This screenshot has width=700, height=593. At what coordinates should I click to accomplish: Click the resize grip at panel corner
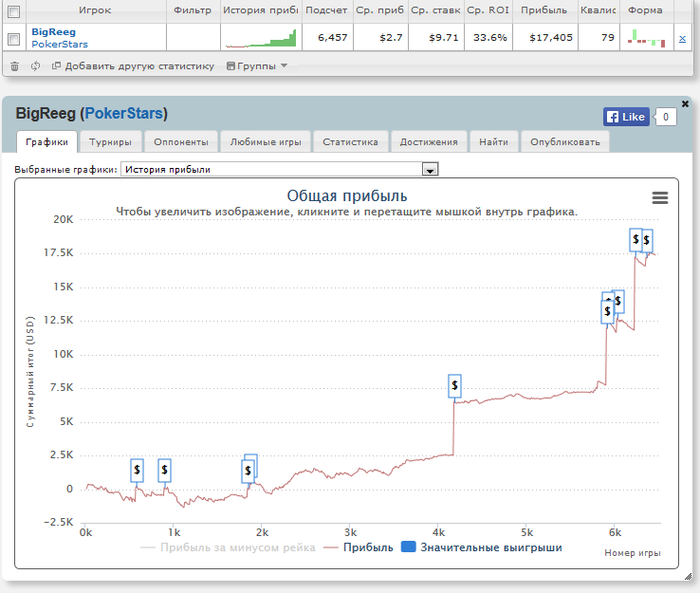688,577
